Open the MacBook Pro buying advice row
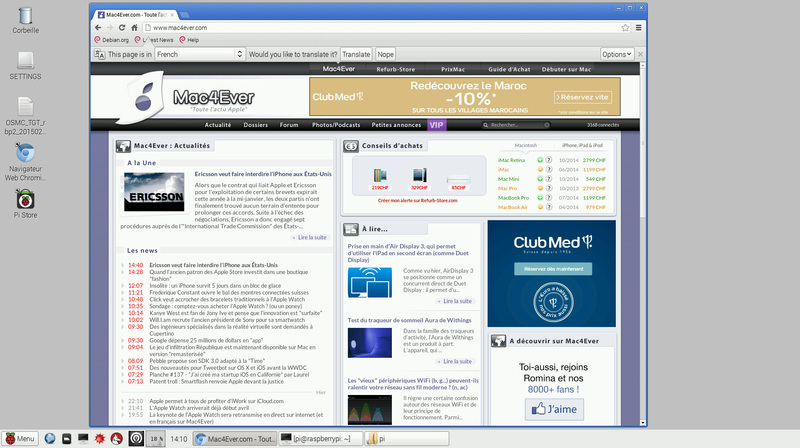 coord(552,198)
